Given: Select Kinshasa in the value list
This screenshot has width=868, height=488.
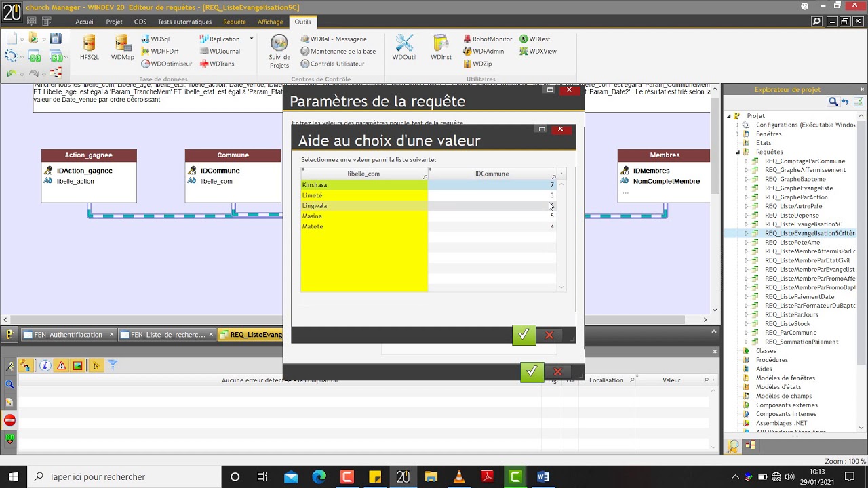Looking at the screenshot, I should [429, 185].
